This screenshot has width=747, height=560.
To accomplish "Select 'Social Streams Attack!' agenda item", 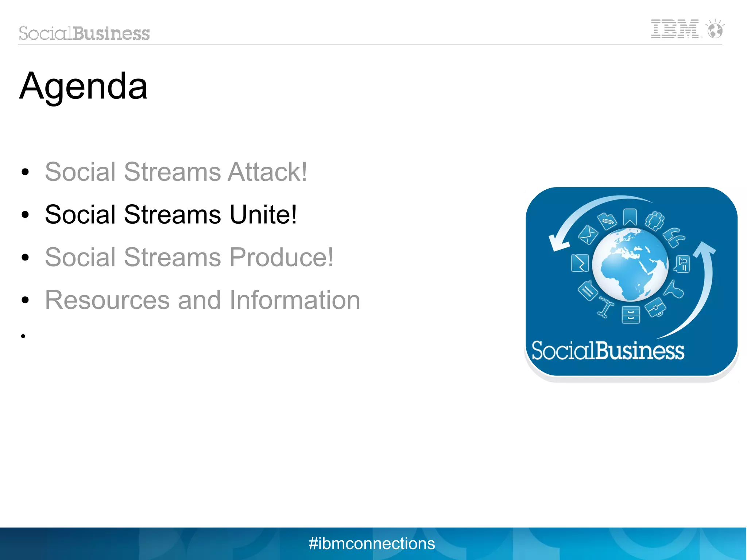I will (176, 171).
